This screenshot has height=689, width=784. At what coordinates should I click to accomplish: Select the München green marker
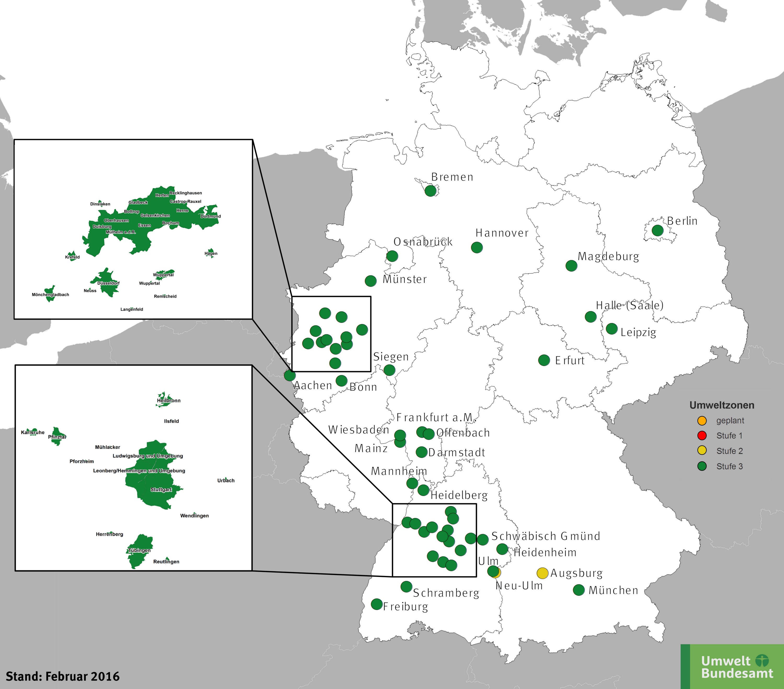[578, 590]
